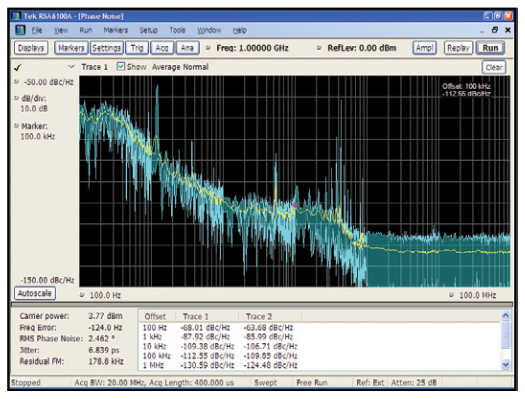The width and height of the screenshot is (525, 399).
Task: Click the Residual FM 178.8 kHz value
Action: [106, 362]
